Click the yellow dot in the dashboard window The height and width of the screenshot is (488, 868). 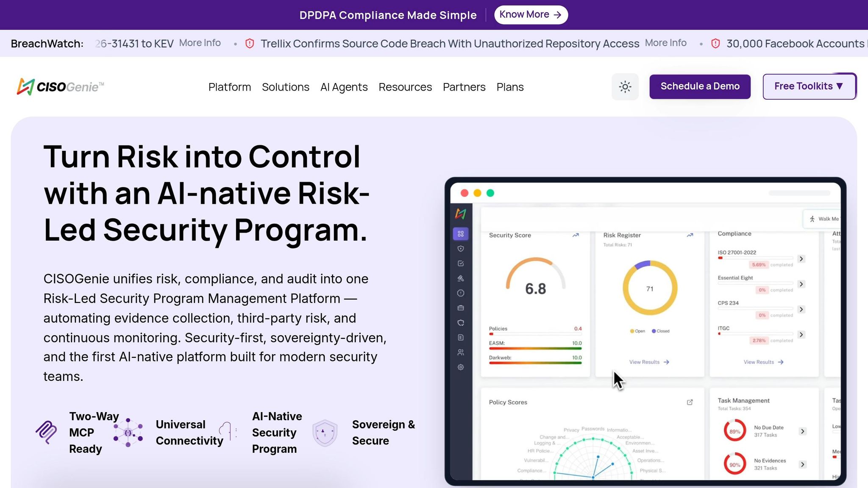click(x=477, y=193)
